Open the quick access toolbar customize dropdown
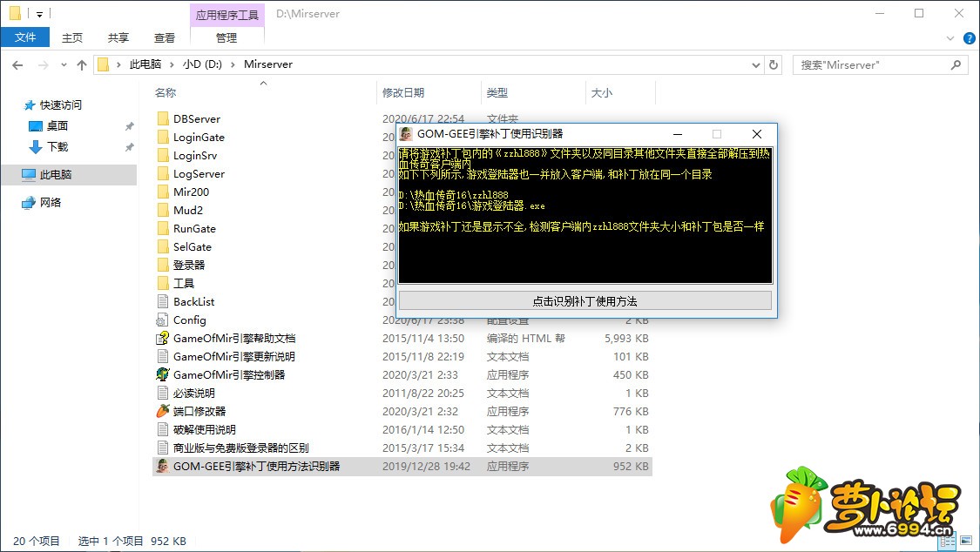Screen dimensions: 980x552 [x=38, y=14]
